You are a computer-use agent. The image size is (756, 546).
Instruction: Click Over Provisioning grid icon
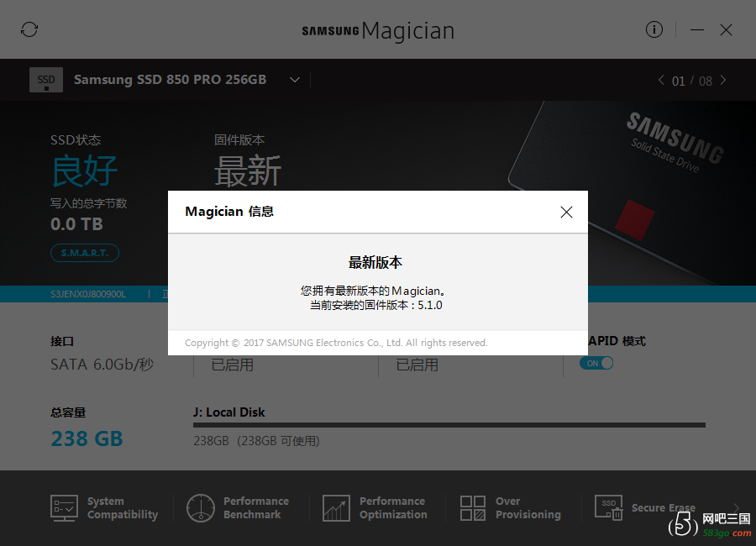(x=472, y=508)
